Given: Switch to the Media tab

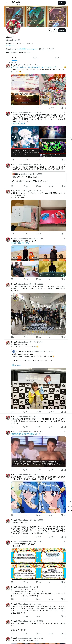Looking at the screenshot, I should tap(57, 58).
